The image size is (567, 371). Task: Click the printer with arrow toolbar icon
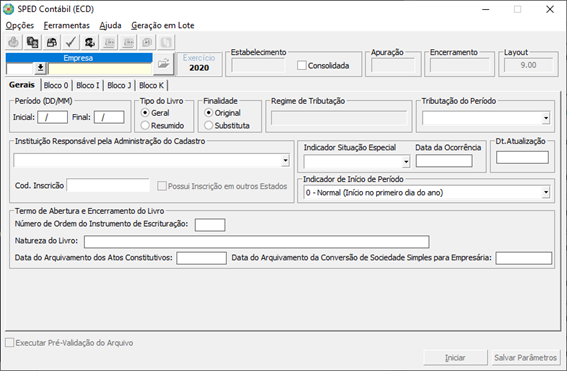click(x=52, y=42)
